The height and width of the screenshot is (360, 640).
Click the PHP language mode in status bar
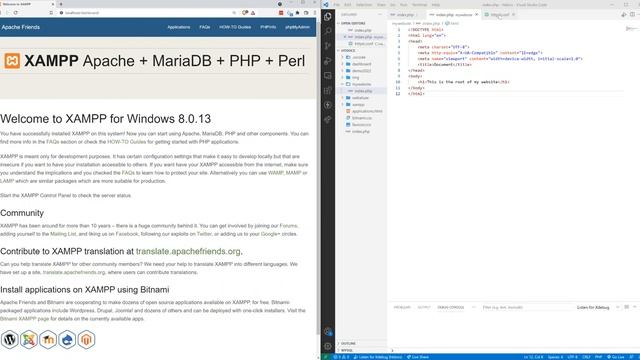point(598,357)
